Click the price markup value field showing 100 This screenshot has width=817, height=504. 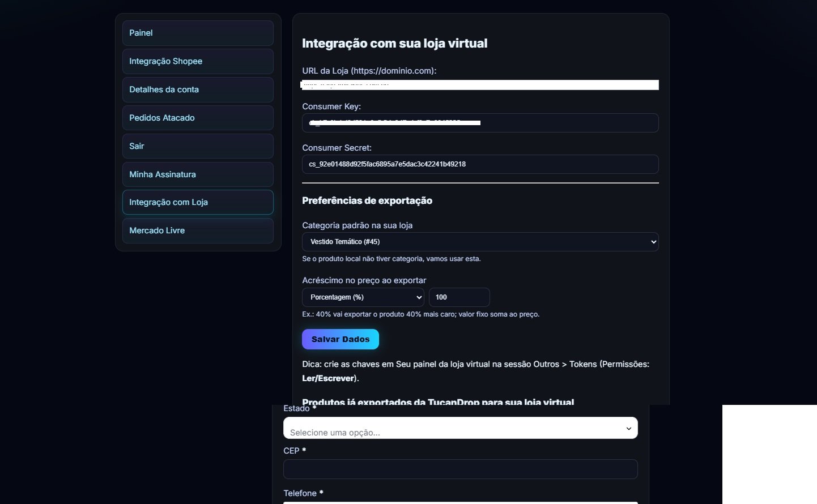[x=459, y=297]
